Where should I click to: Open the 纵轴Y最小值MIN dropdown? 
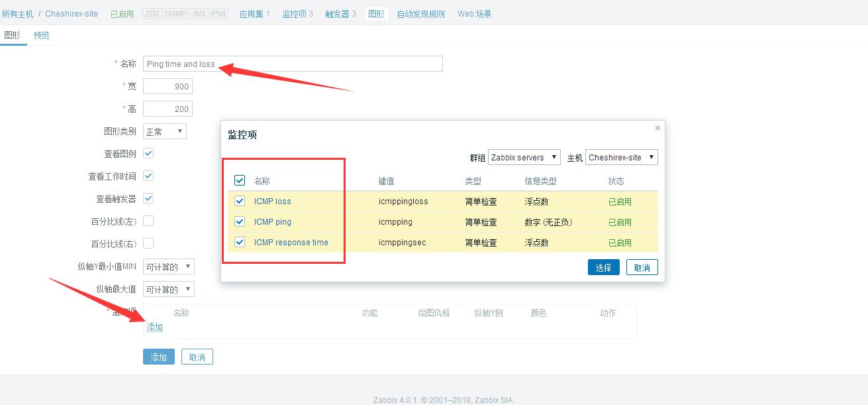pyautogui.click(x=169, y=266)
